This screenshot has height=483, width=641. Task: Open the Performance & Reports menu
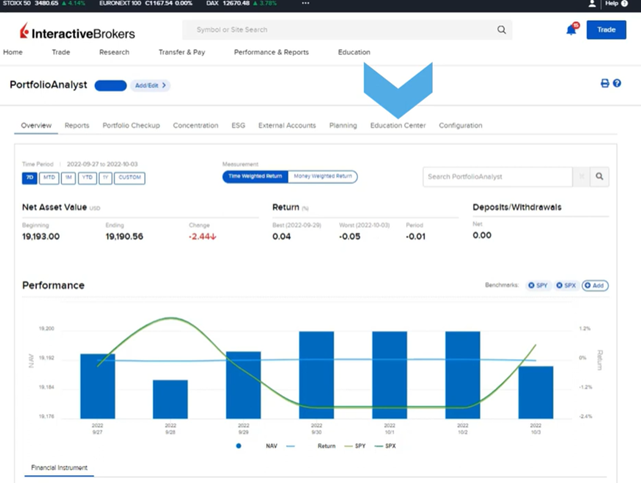coord(271,52)
